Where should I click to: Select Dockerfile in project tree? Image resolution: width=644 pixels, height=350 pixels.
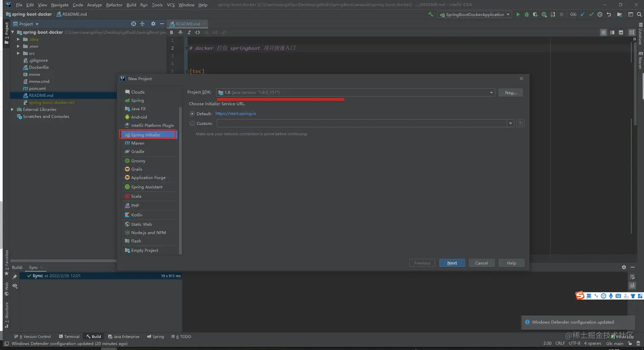click(x=39, y=67)
